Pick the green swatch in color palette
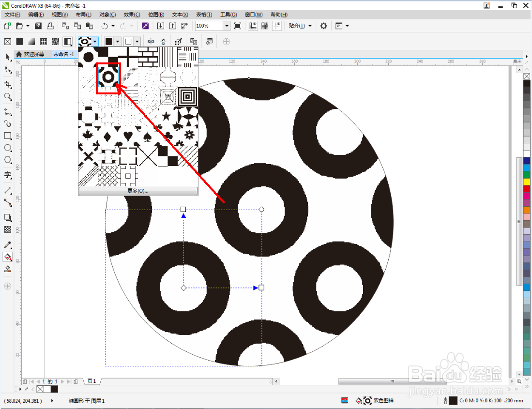 [x=527, y=175]
